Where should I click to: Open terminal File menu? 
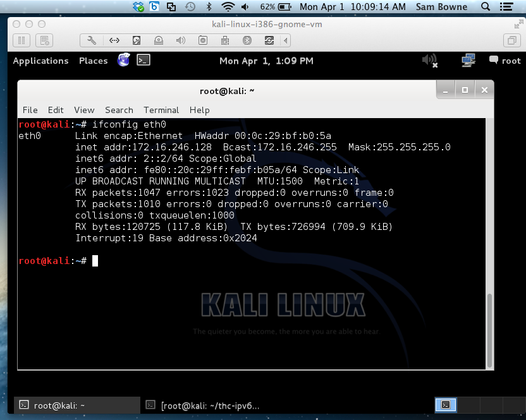point(30,110)
